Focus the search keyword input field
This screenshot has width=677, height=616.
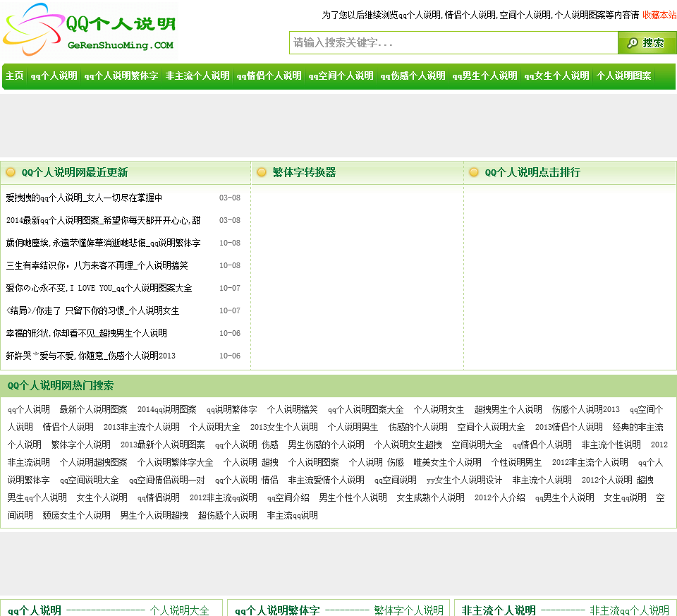coord(453,43)
